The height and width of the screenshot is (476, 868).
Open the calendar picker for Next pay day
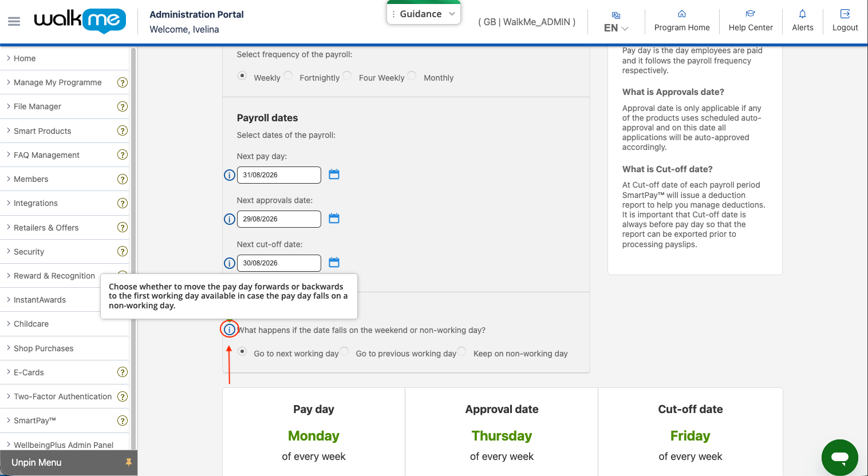(334, 174)
